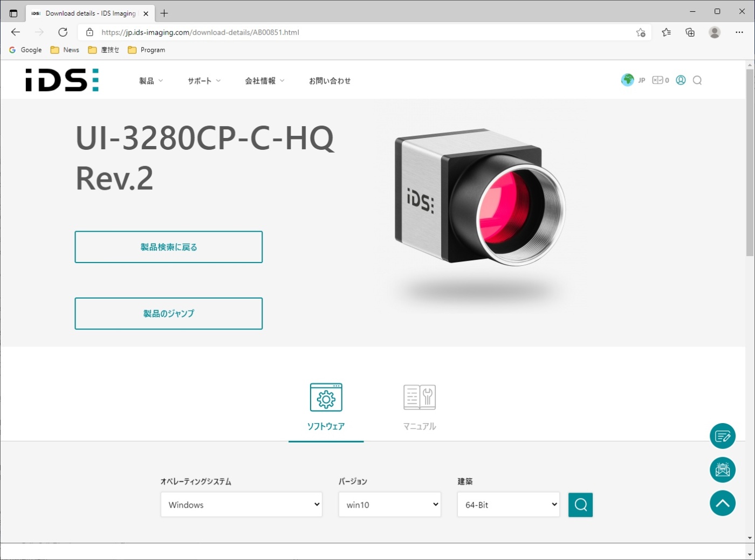Open the 建築 64-Bit dropdown

509,504
